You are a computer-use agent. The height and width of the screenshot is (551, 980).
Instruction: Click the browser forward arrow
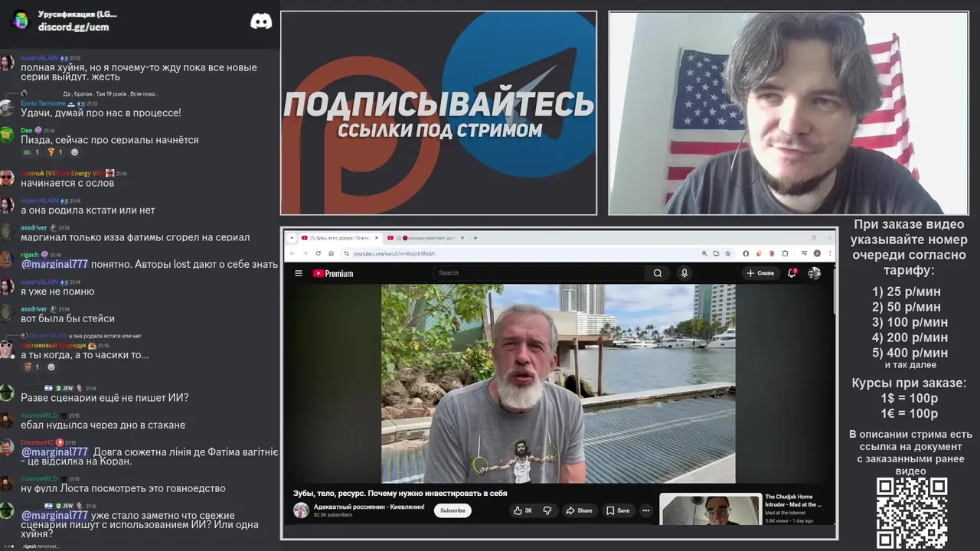(305, 253)
